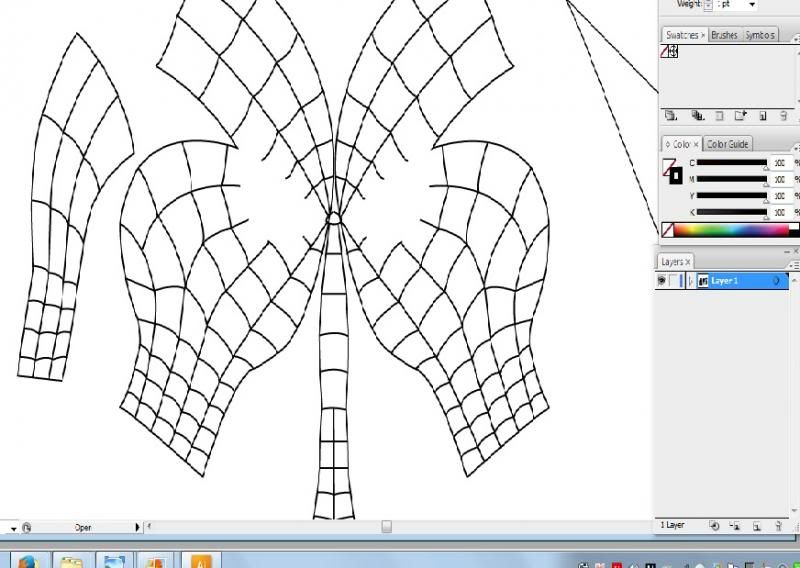Open Firefox from the taskbar
This screenshot has height=568, width=800.
(28, 561)
